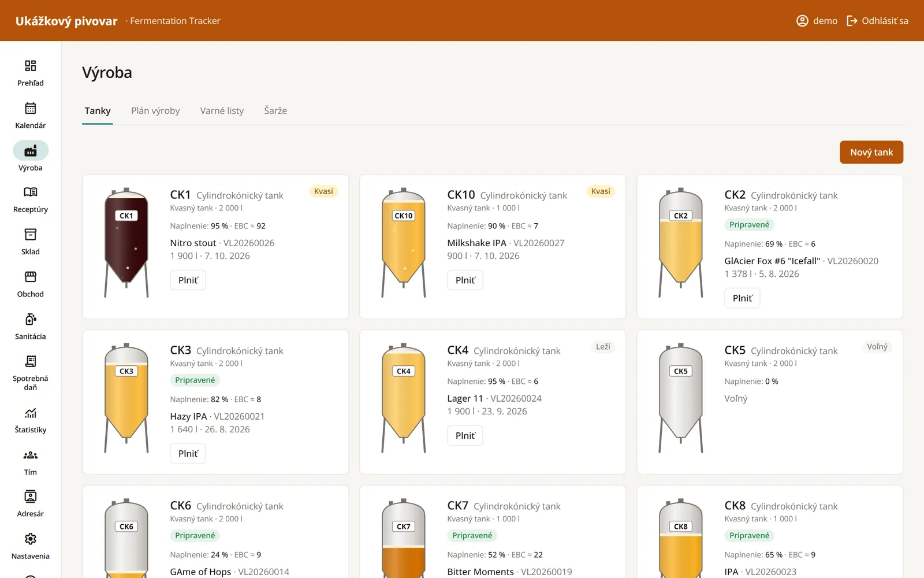
Task: Click the Bitter Moments batch name
Action: click(480, 572)
